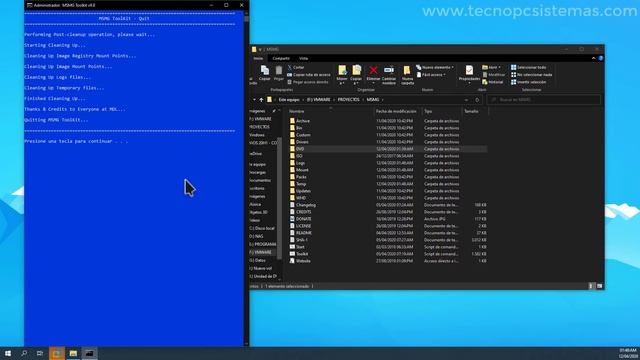
Task: Switch to the Vista ribbon tab
Action: [x=303, y=58]
